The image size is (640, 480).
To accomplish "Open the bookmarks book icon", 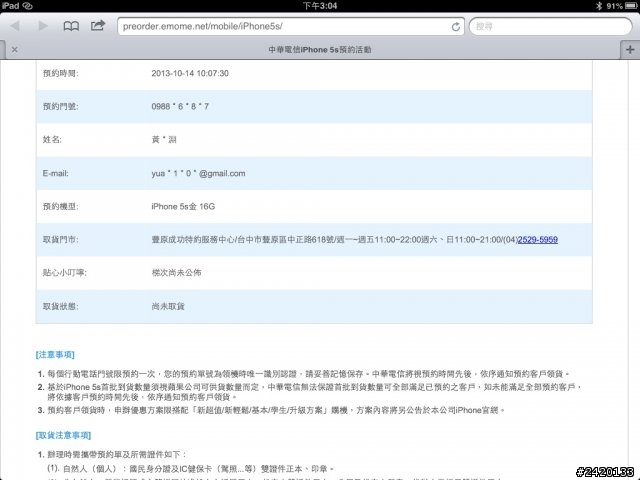I will [x=71, y=27].
